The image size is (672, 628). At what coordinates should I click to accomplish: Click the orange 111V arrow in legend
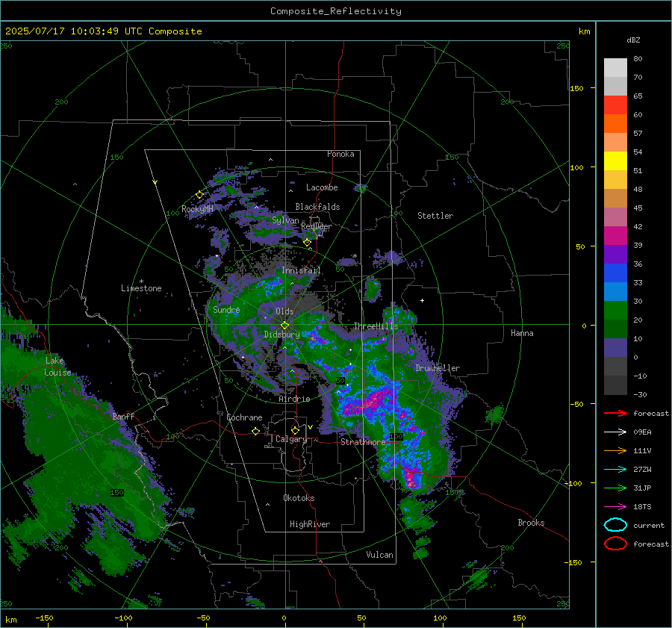[615, 450]
